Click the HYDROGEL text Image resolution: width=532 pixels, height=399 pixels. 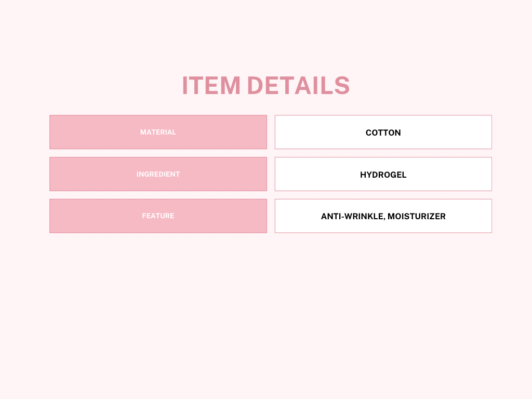(x=383, y=175)
